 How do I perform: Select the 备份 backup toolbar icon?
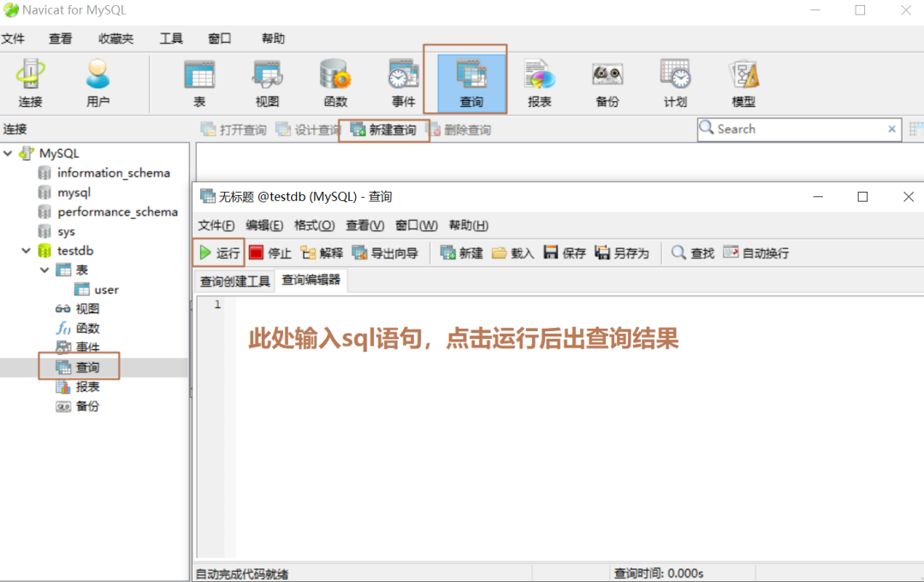607,83
